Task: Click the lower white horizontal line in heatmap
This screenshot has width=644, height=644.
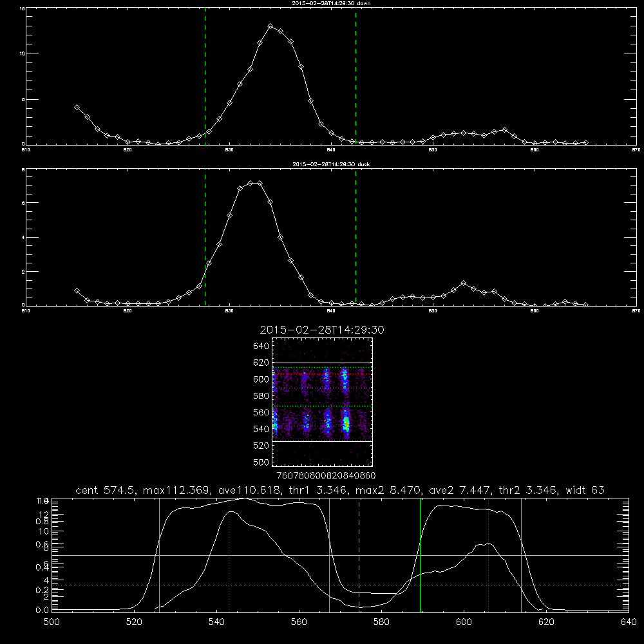Action: coord(323,442)
